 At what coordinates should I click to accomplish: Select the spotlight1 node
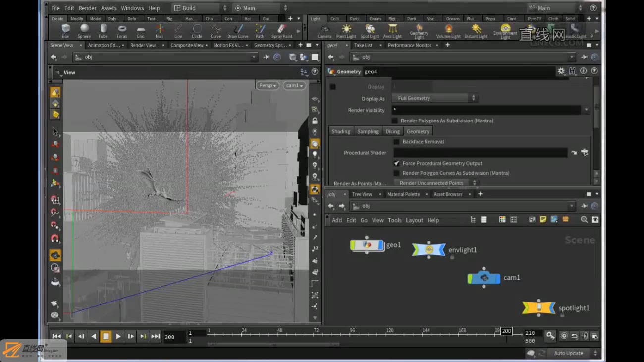[539, 308]
